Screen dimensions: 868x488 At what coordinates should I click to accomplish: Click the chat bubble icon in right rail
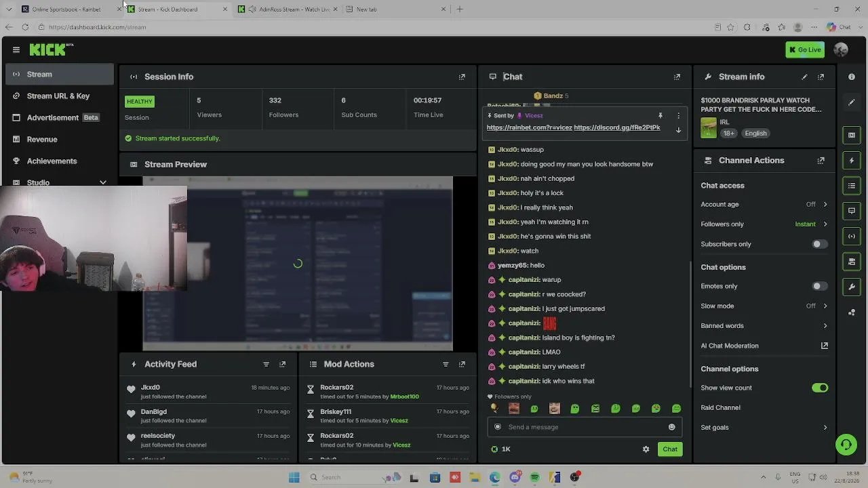click(852, 211)
